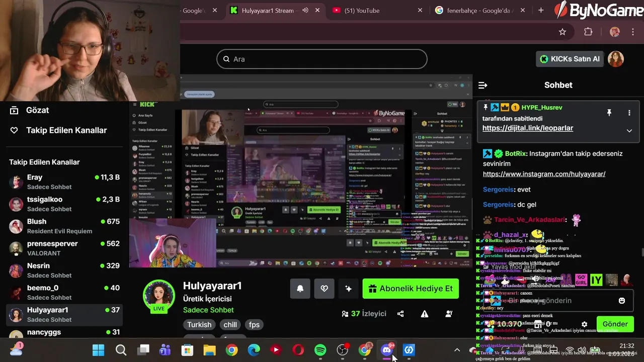644x362 pixels.
Task: Click the Abonelik Hediye Et button
Action: pos(411,289)
